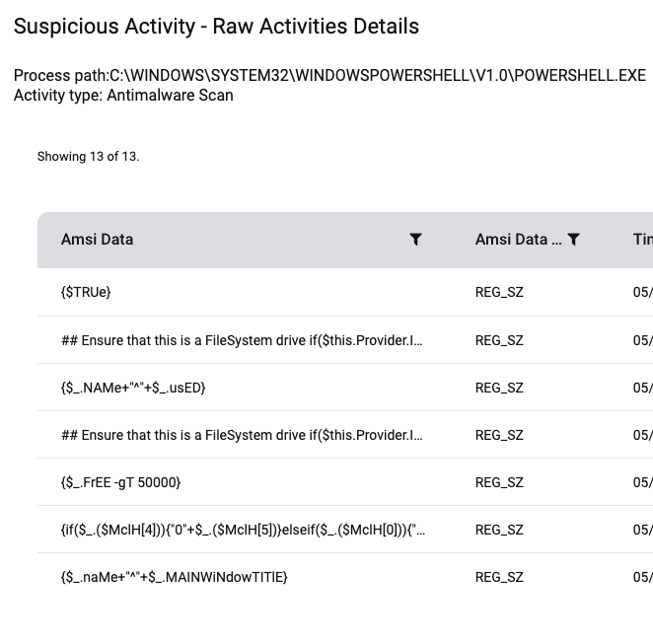Click REG_SZ in the {if($_.($MclH[4])) row

(x=499, y=530)
